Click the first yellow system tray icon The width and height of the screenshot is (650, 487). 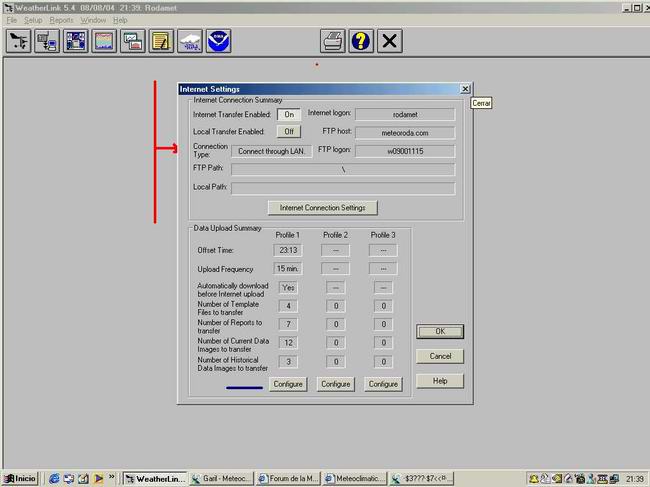(534, 479)
